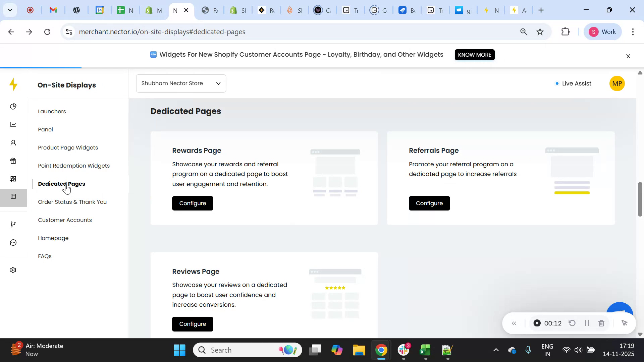The width and height of the screenshot is (644, 362).
Task: Stop the screen recording
Action: [x=537, y=323]
